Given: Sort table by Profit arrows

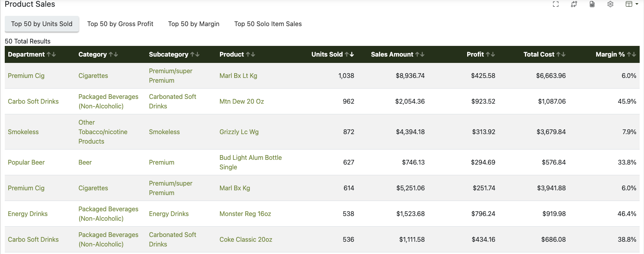Looking at the screenshot, I should pyautogui.click(x=491, y=55).
